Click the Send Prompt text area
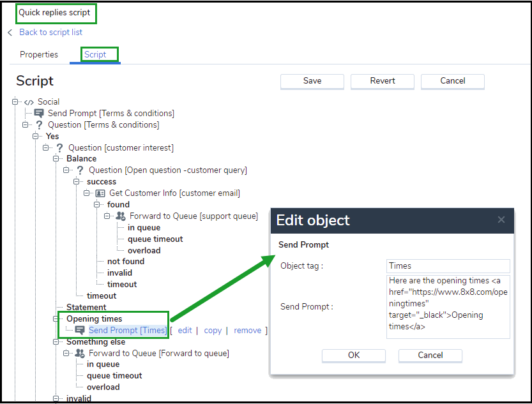The image size is (532, 404). tap(448, 307)
